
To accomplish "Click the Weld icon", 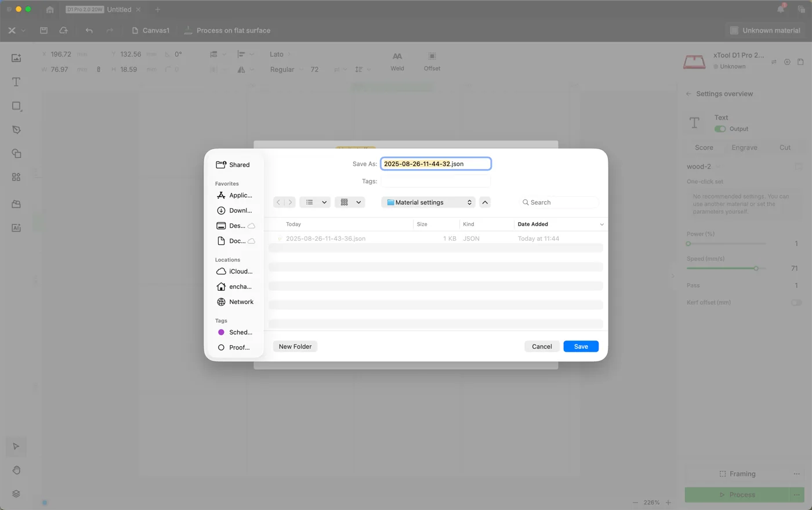I will click(397, 56).
